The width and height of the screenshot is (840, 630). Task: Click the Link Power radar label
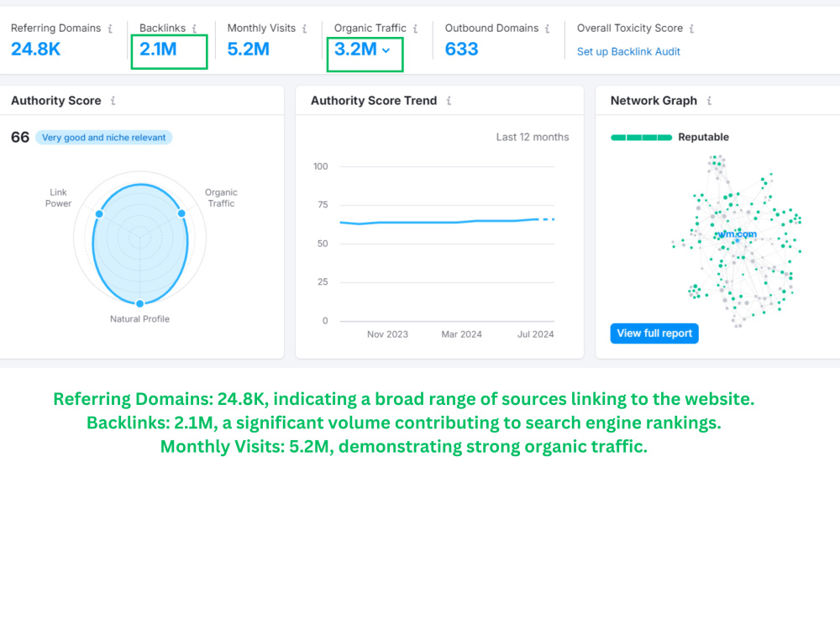click(58, 197)
